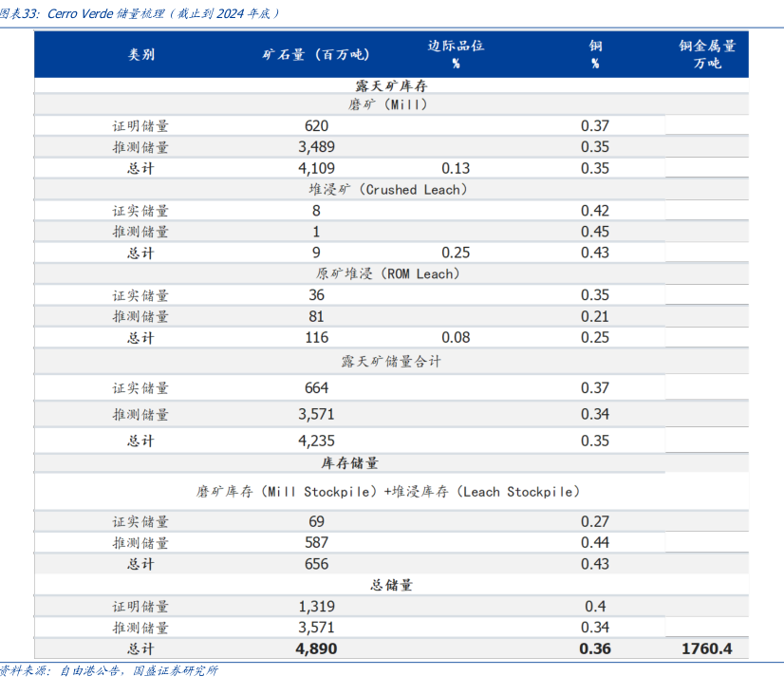Viewport: 784px width, 695px height.
Task: Click the copper metal amount 1760.4
Action: pyautogui.click(x=707, y=649)
